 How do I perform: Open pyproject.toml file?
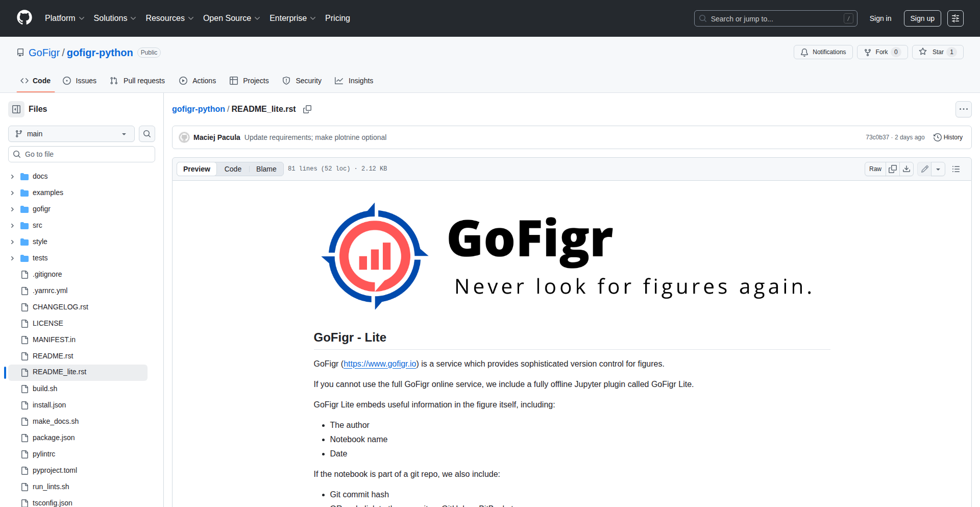click(55, 470)
